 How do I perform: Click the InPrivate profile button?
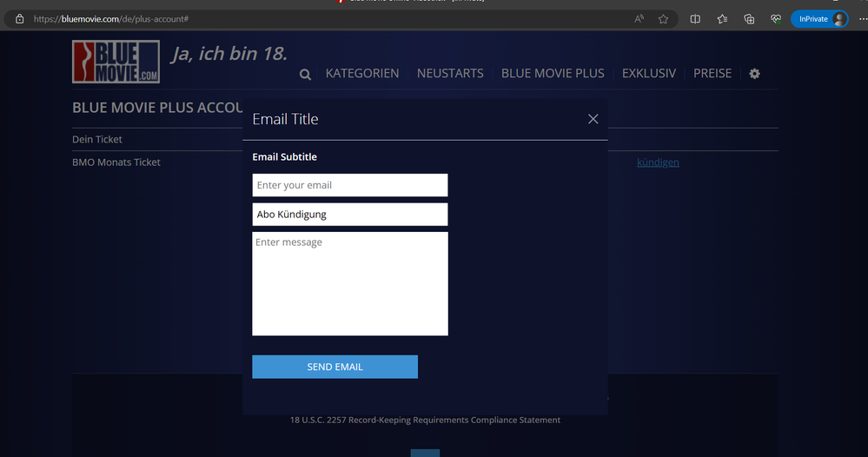pyautogui.click(x=819, y=19)
